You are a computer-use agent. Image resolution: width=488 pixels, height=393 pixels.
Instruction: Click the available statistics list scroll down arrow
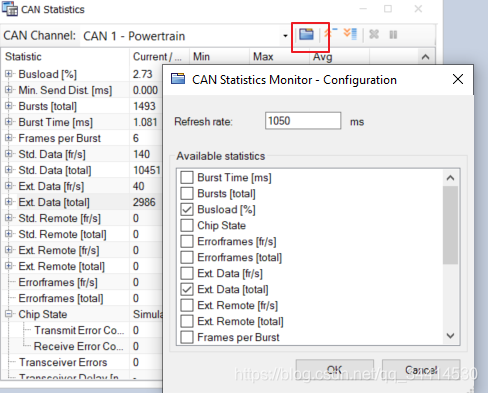pyautogui.click(x=450, y=336)
